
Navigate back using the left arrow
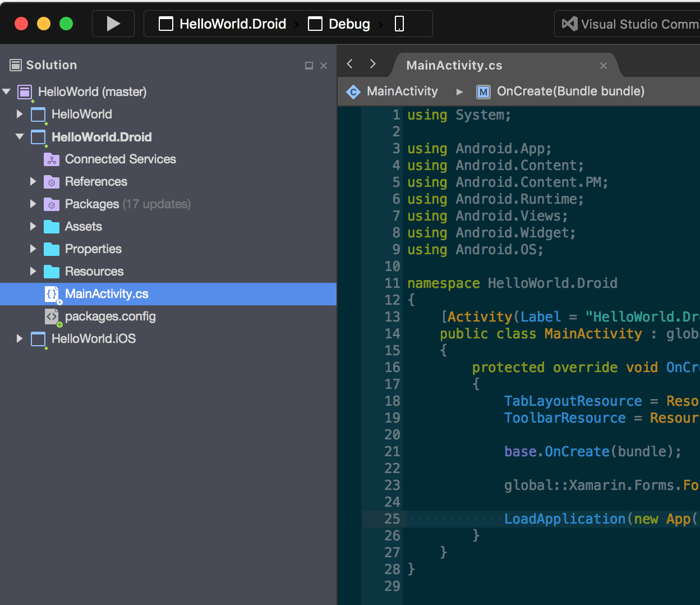pos(349,64)
